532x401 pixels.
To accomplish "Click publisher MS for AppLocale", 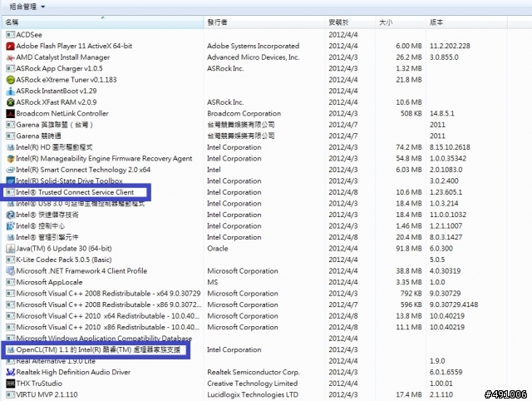I will [x=213, y=282].
